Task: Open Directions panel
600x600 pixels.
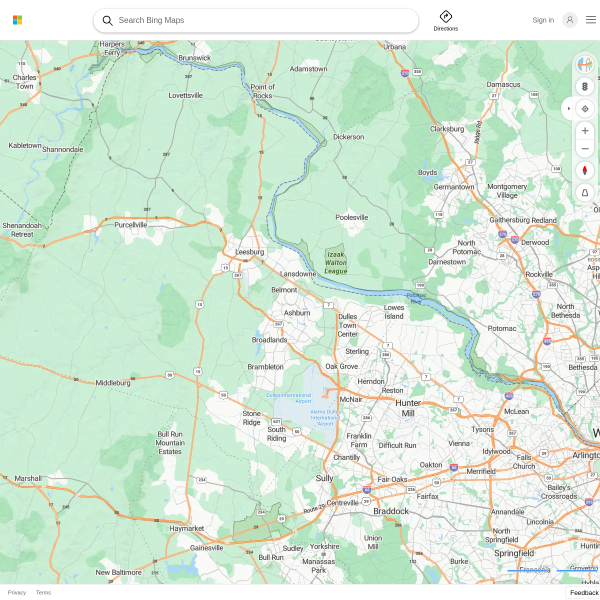Action: tap(445, 21)
